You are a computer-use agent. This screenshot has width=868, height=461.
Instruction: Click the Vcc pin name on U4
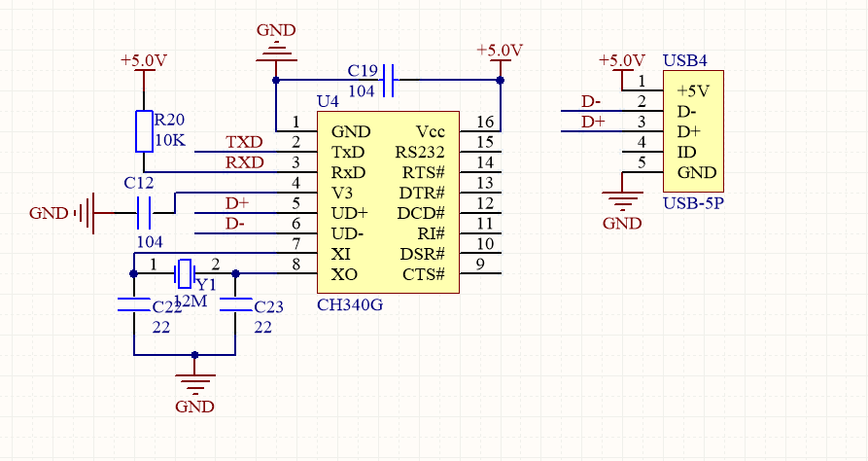click(x=431, y=131)
